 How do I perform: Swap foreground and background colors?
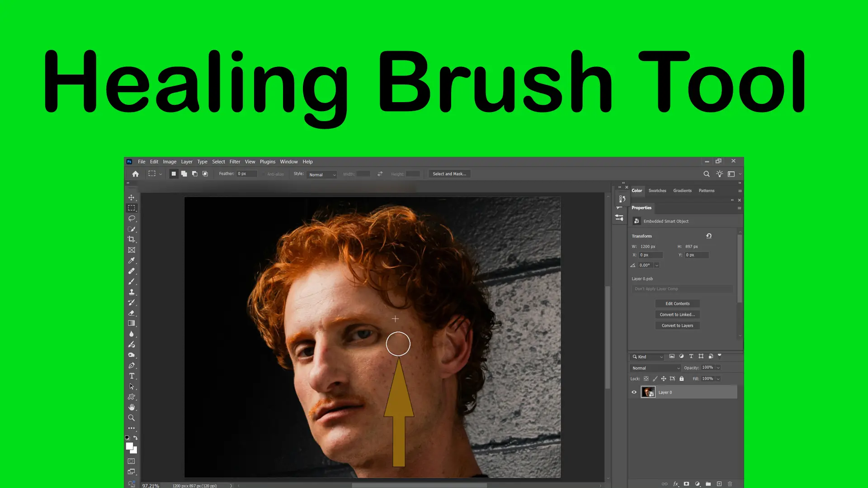135,438
